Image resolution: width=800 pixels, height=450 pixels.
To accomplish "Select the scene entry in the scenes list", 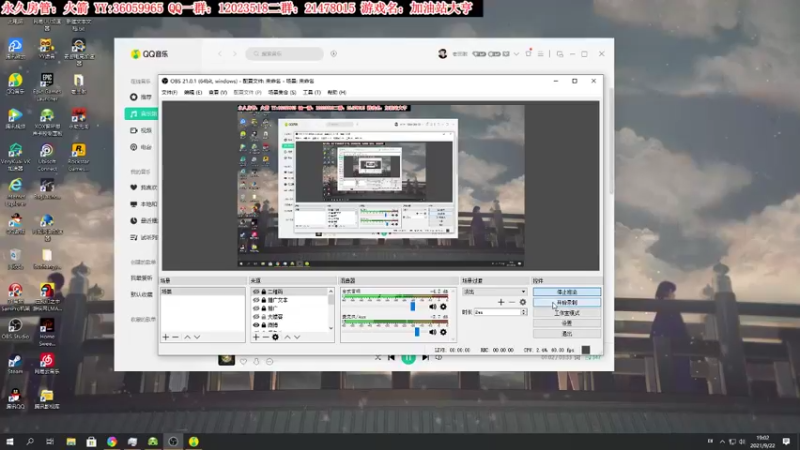I will pos(203,292).
